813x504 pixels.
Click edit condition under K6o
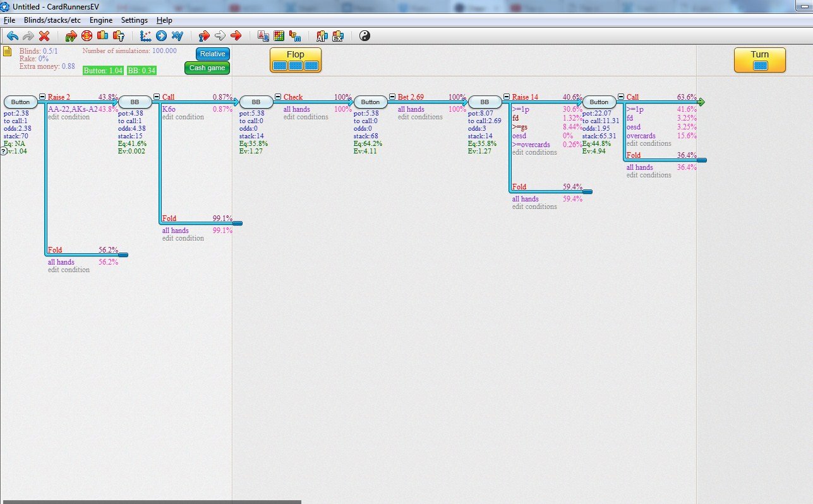point(183,117)
